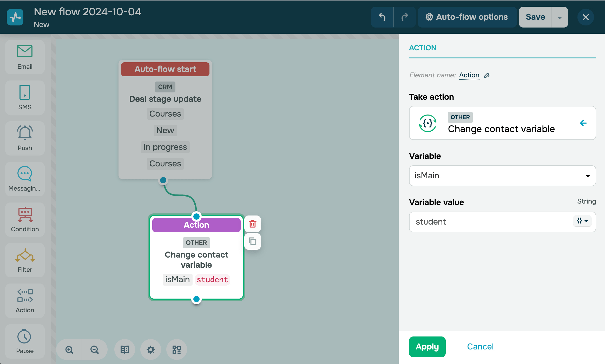This screenshot has width=605, height=364.
Task: Click the undo arrow button
Action: [382, 17]
